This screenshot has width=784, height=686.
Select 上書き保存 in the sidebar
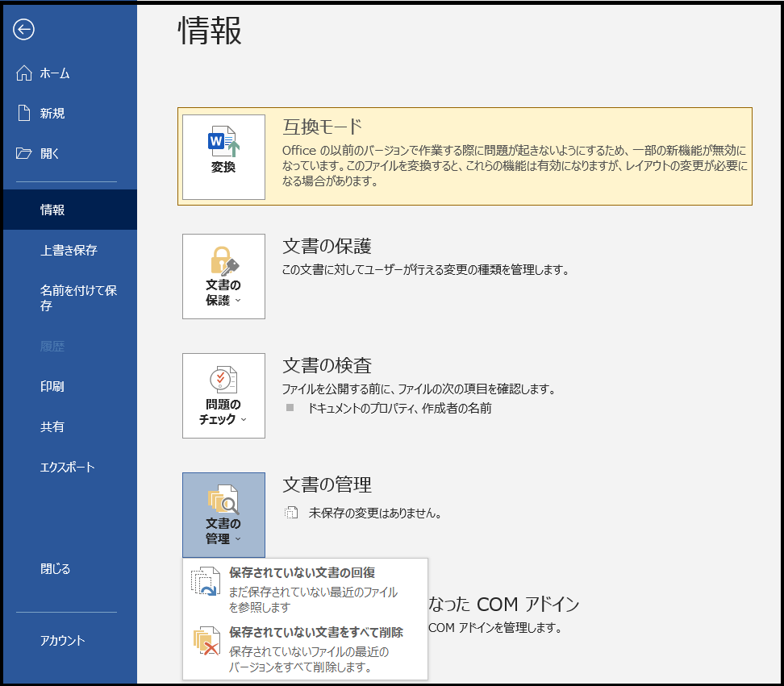tap(69, 250)
